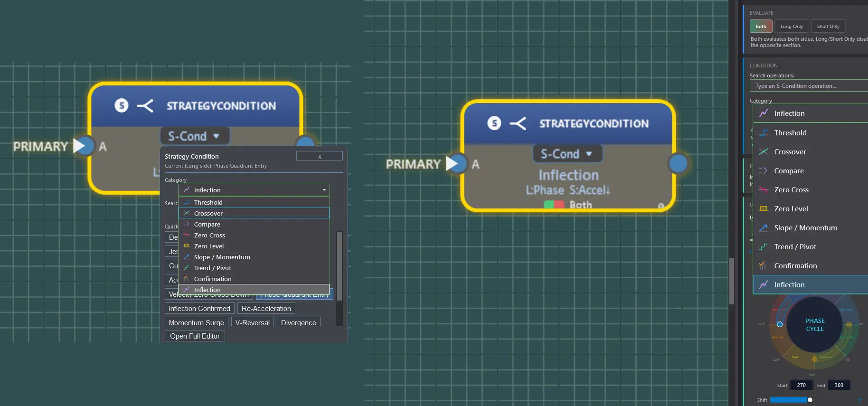Click the yellow handle on the Phase Cycle dial's right side

[849, 325]
